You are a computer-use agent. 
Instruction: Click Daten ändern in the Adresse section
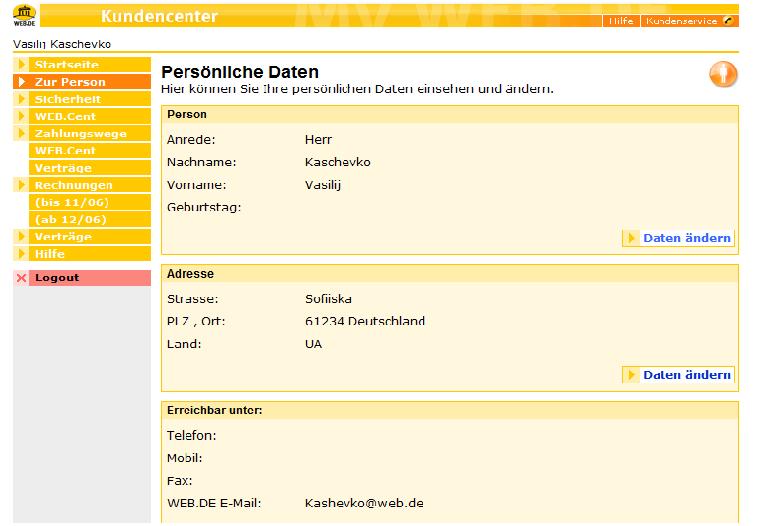[686, 375]
